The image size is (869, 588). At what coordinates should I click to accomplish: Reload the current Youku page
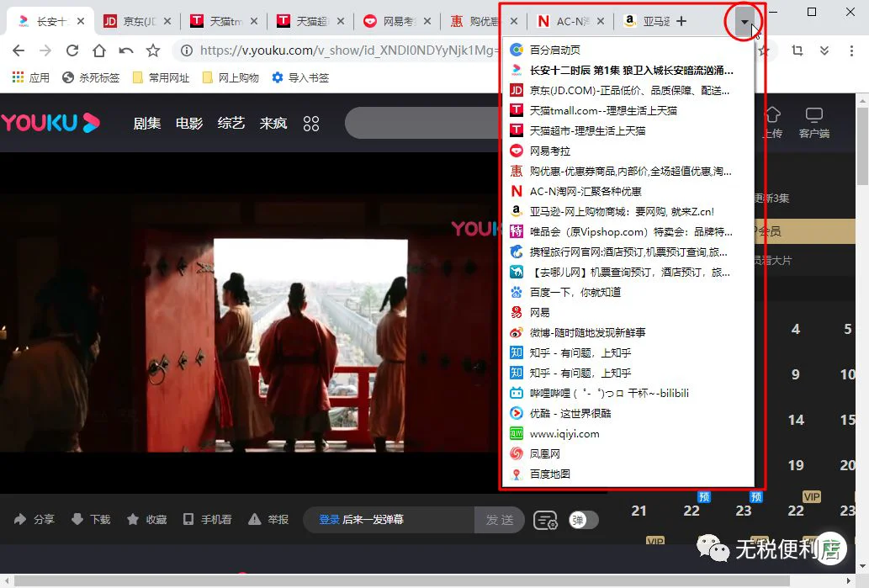pyautogui.click(x=72, y=51)
